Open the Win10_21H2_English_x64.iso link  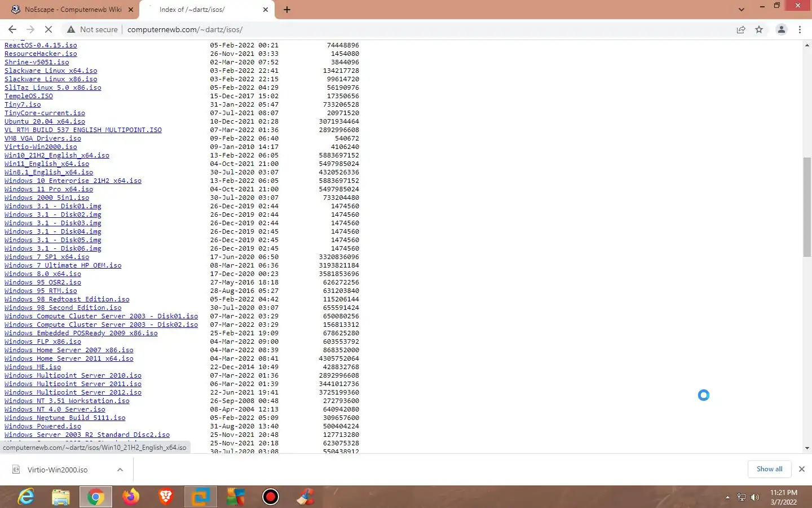[57, 155]
